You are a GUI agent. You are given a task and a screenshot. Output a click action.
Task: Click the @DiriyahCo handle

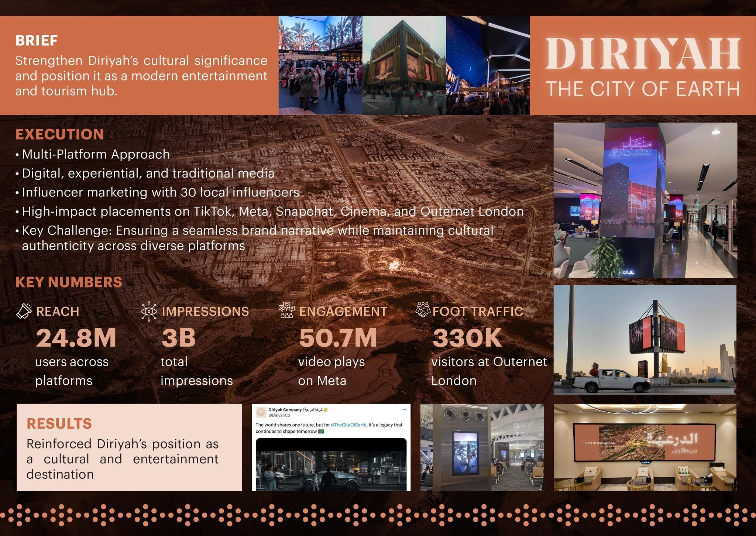279,415
